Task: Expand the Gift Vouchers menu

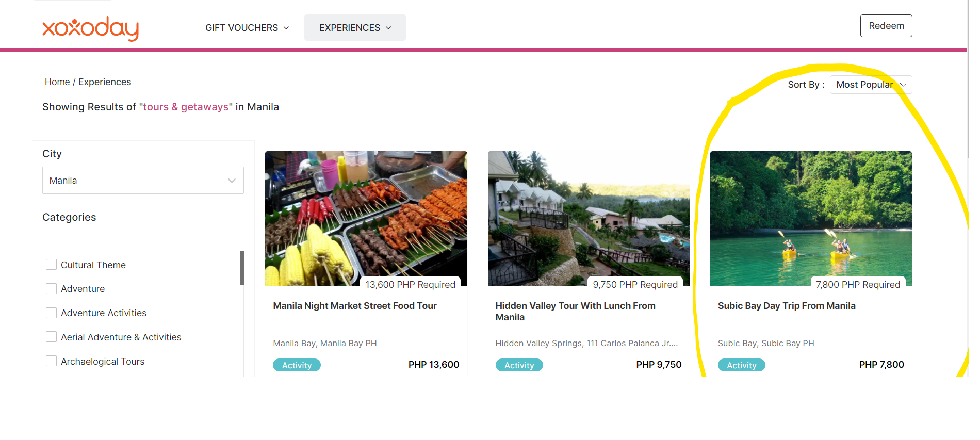Action: pos(247,28)
